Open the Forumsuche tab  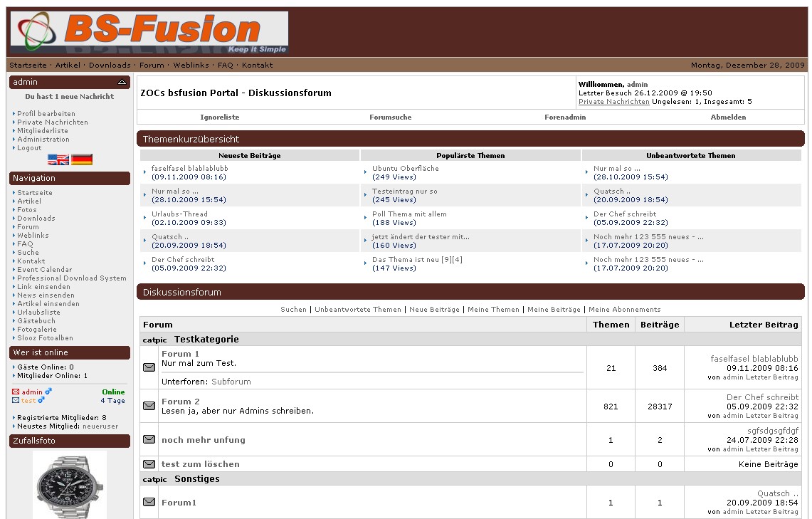coord(390,117)
